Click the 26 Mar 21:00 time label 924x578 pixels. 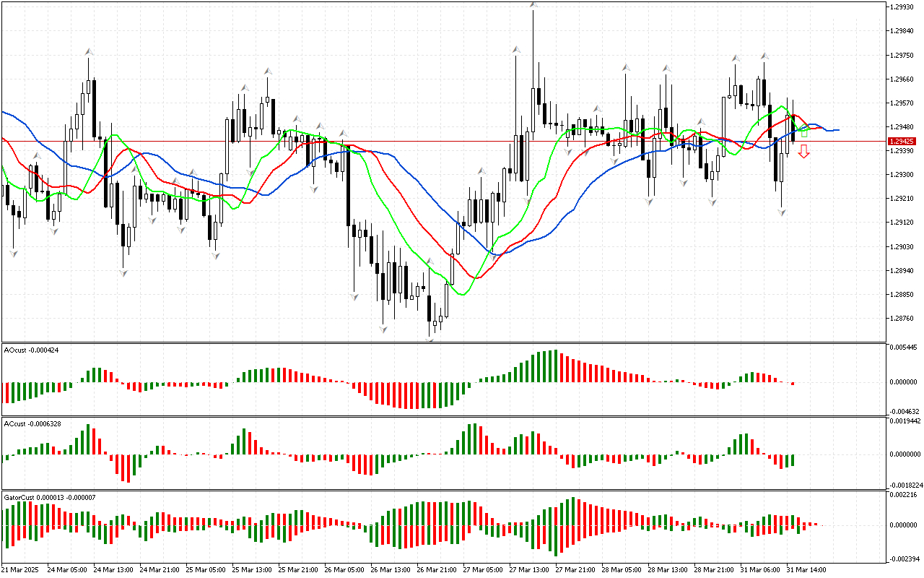tap(437, 569)
